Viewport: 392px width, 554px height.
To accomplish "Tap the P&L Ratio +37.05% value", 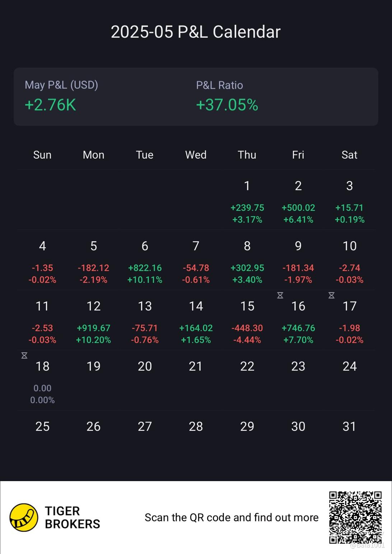I will coord(227,104).
